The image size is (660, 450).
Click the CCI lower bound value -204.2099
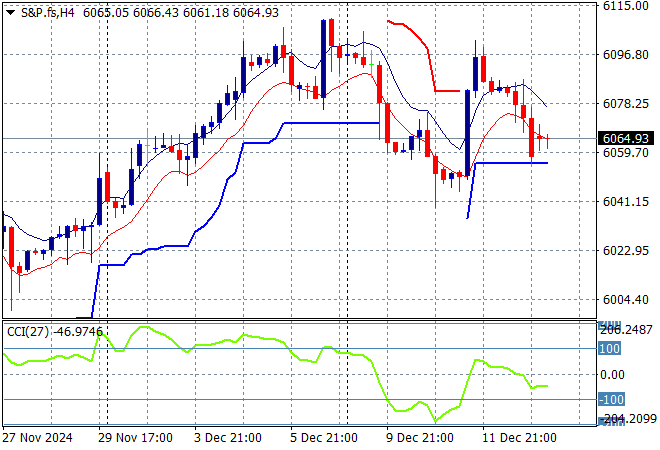(x=628, y=419)
